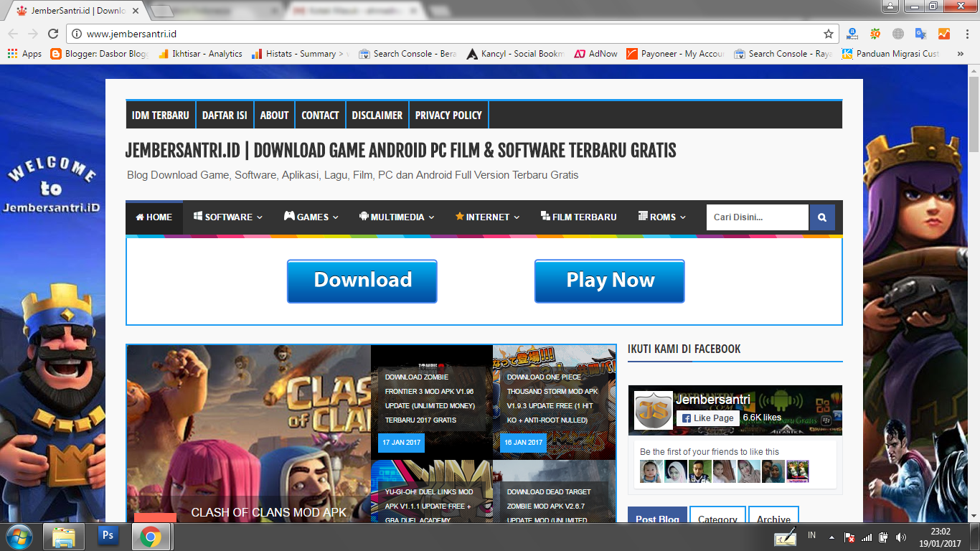The image size is (980, 551).
Task: Open the Jembersantri Facebook page name
Action: click(x=713, y=400)
